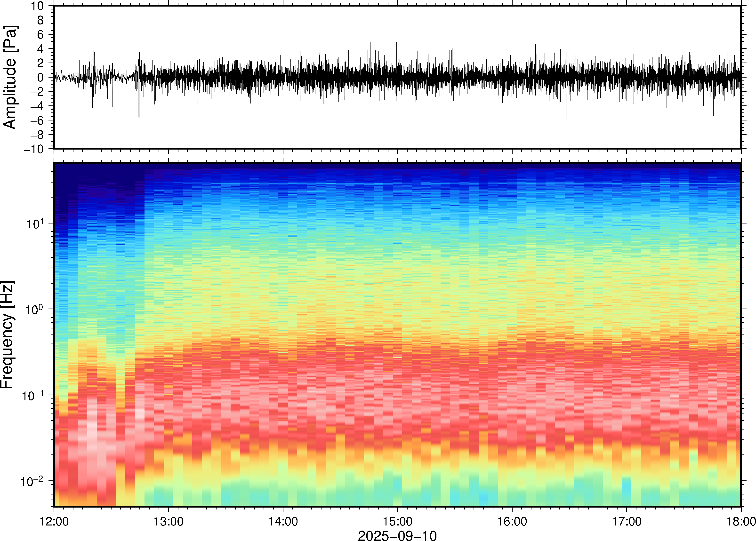
Task: Click the amplitude tick label '-10'
Action: [33, 149]
